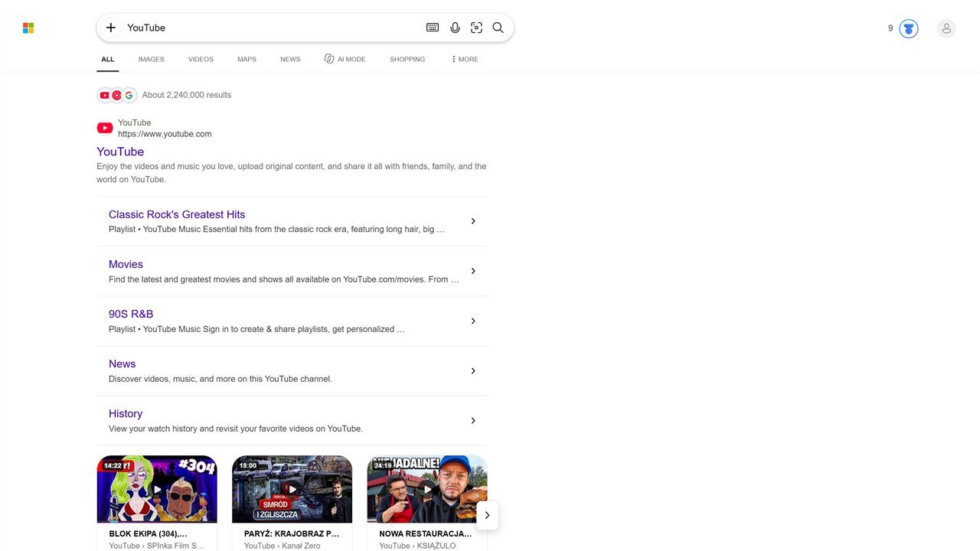The height and width of the screenshot is (551, 980).
Task: Start voice search with microphone icon
Action: click(455, 28)
